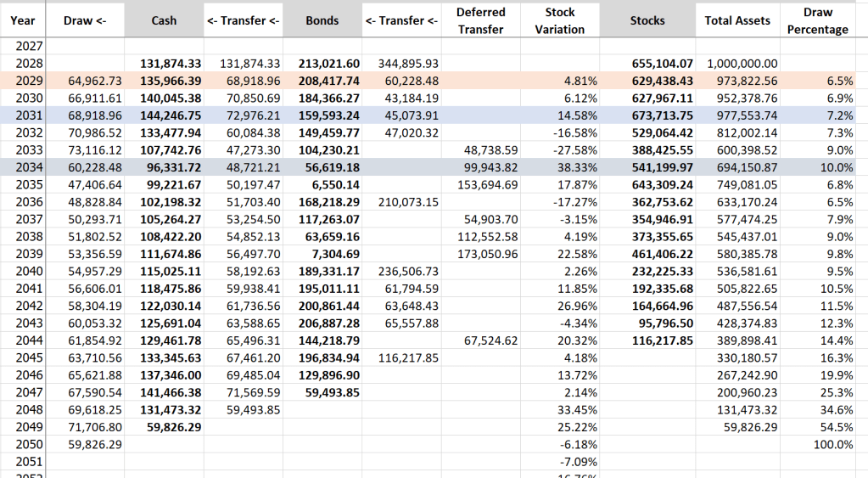Click the Deferred Transfer header cell
868x478 pixels.
(481, 20)
